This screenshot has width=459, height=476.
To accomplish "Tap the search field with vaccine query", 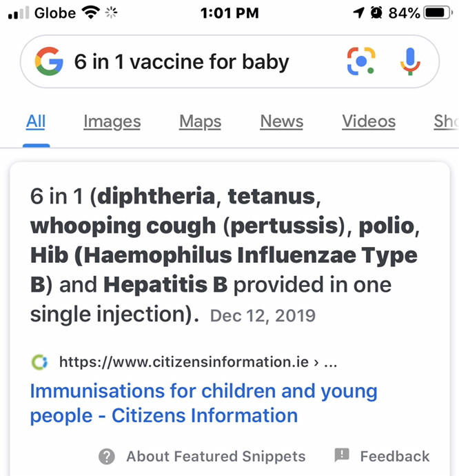I will pos(182,62).
